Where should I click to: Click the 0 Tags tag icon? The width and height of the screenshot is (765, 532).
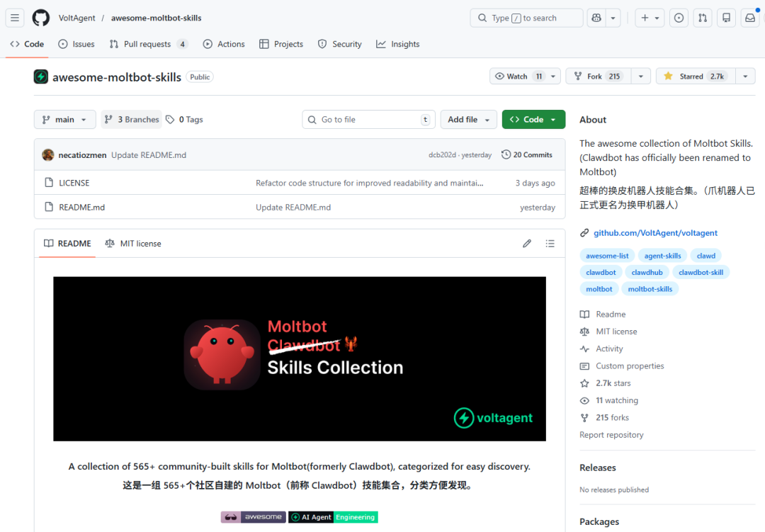click(x=170, y=120)
